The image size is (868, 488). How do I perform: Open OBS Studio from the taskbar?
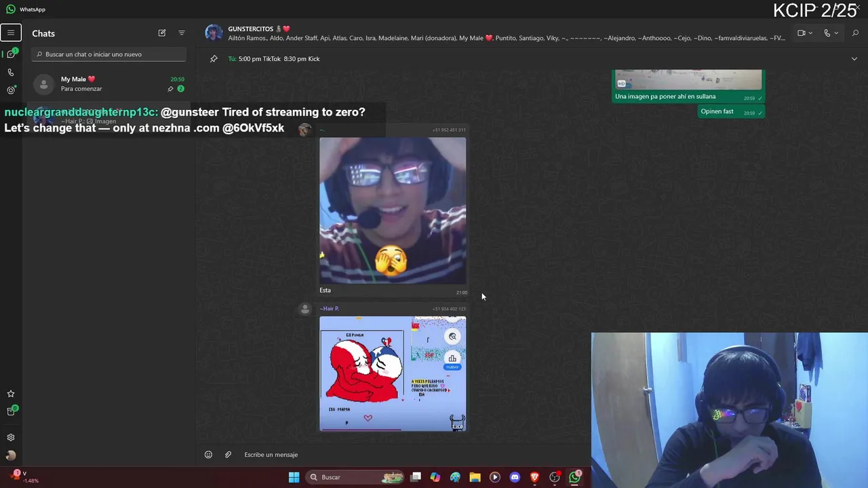pos(555,477)
